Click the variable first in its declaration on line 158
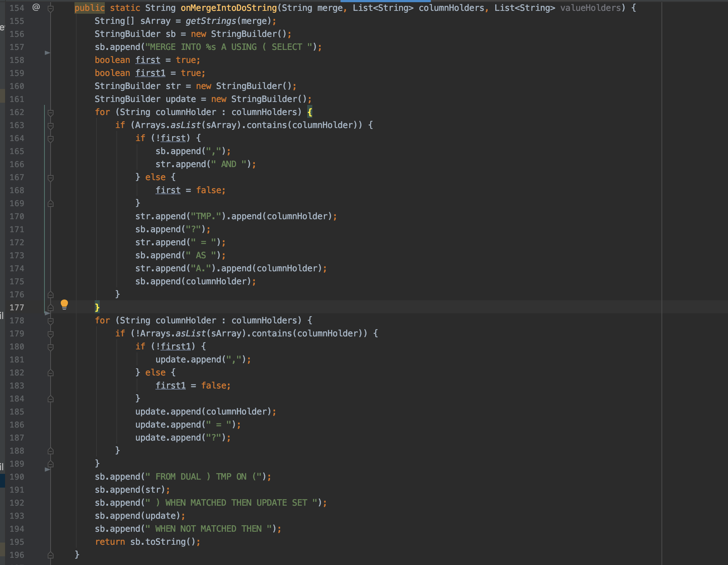This screenshot has height=565, width=728. [x=148, y=60]
